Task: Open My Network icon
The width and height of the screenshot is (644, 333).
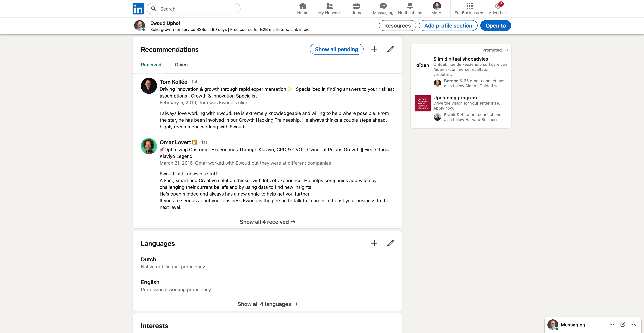Action: click(329, 6)
